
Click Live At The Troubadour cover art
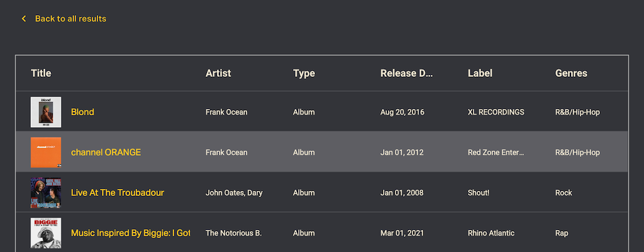[x=46, y=193]
